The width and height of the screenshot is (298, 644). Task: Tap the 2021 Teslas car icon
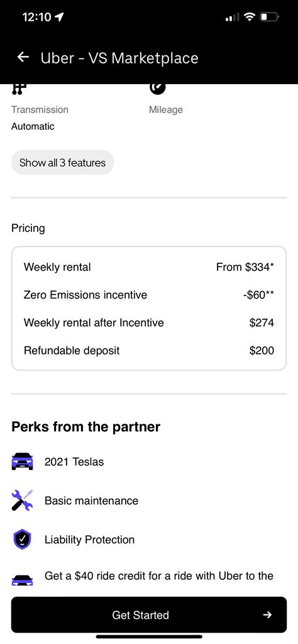22,461
